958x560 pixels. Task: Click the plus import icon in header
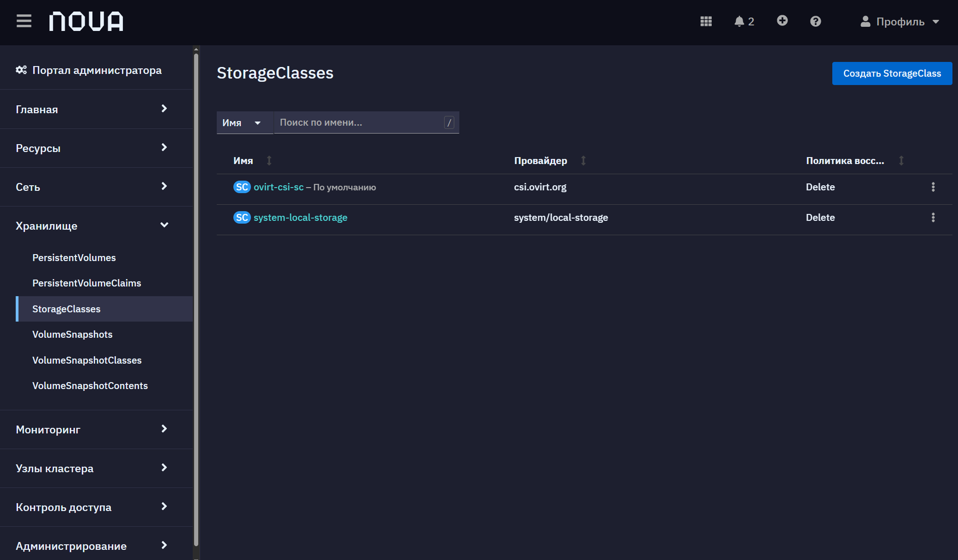coord(782,21)
